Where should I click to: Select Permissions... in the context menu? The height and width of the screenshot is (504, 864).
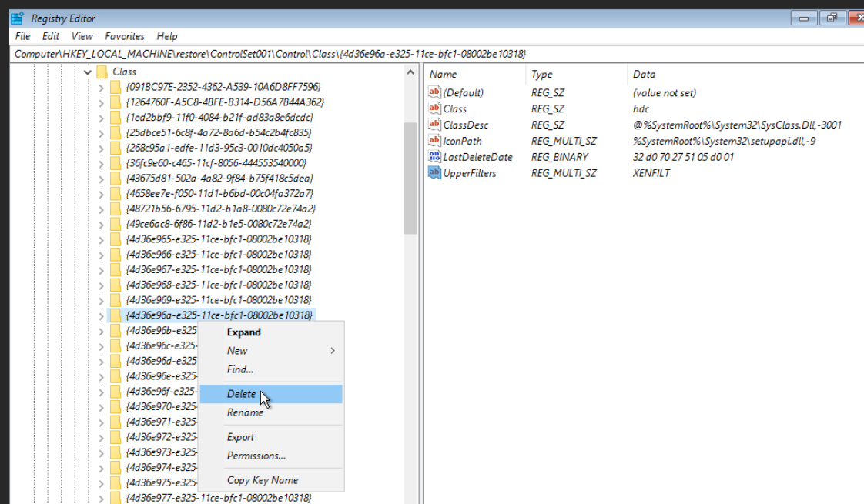(256, 456)
